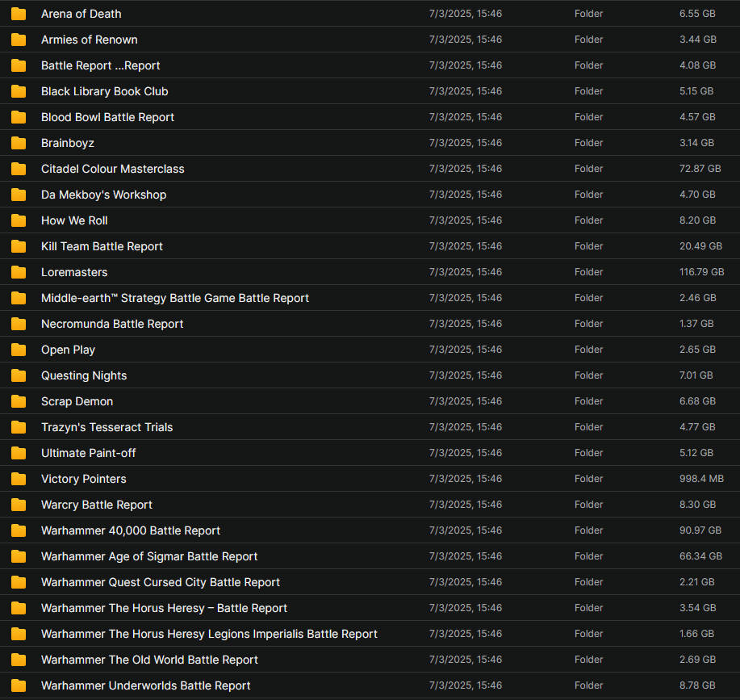Select the Questing Nights folder icon
Viewport: 740px width, 700px height.
point(19,375)
